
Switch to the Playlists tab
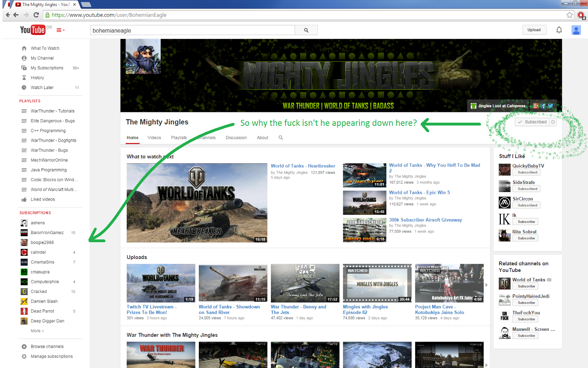pos(179,138)
